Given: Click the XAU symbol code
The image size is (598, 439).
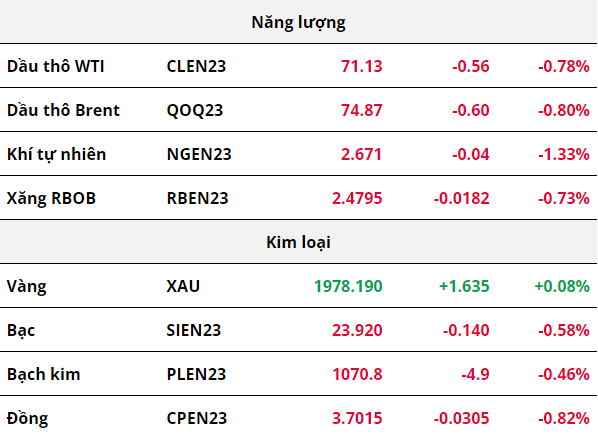Looking at the screenshot, I should click(183, 286).
